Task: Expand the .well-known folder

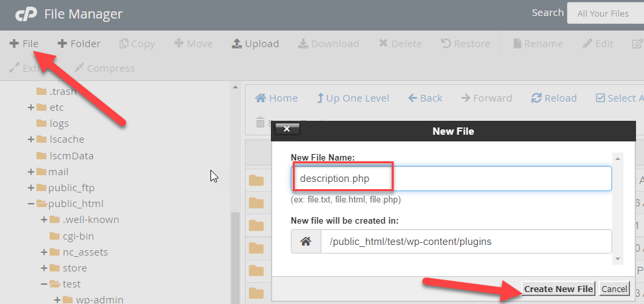Action: (x=44, y=220)
